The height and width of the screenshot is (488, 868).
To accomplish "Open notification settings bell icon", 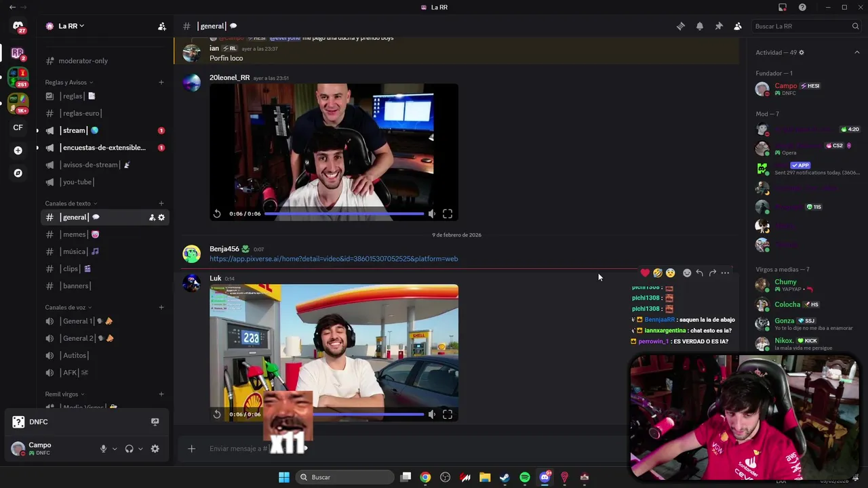I will pyautogui.click(x=700, y=26).
